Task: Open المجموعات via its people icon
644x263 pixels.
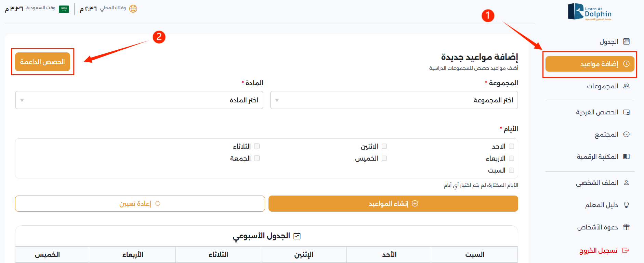Action: (x=627, y=86)
